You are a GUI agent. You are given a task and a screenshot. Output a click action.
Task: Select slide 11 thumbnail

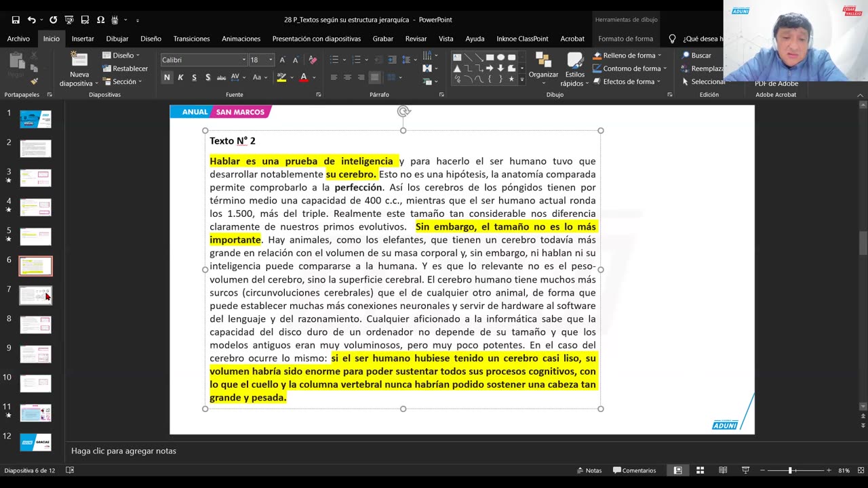(x=35, y=413)
